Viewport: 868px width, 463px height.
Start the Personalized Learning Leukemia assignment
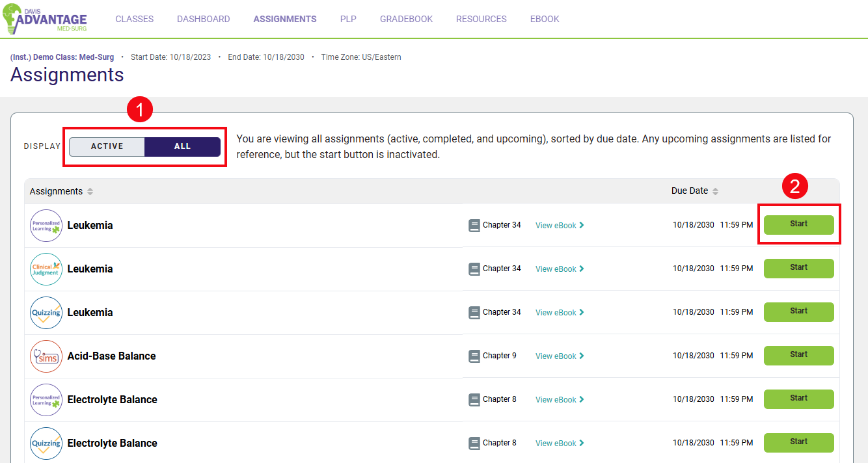798,225
